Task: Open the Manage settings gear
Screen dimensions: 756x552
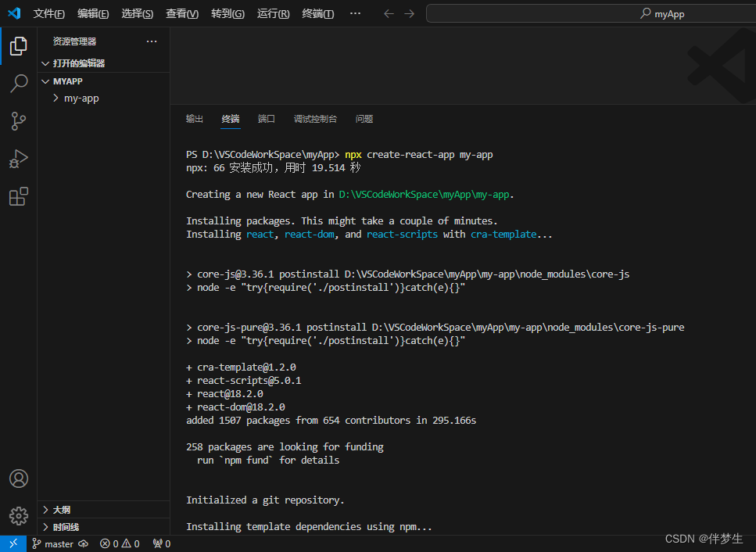Action: 18,516
